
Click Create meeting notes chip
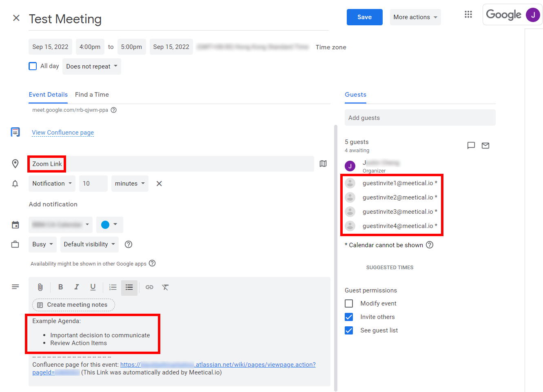(x=73, y=305)
